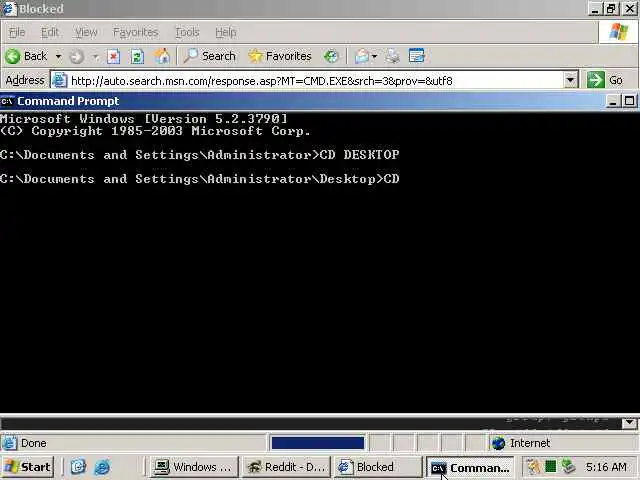Click the green square tray icon

(x=551, y=466)
